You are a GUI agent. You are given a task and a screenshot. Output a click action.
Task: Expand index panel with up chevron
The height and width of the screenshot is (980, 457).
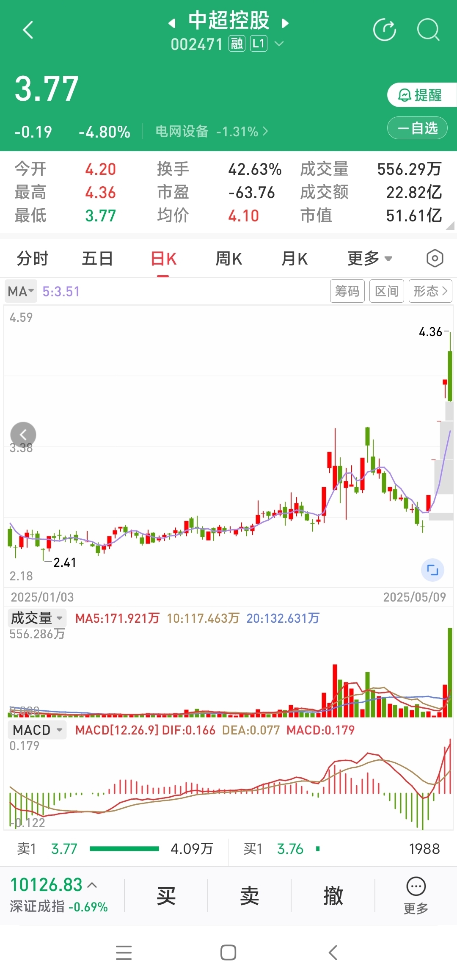[x=92, y=885]
